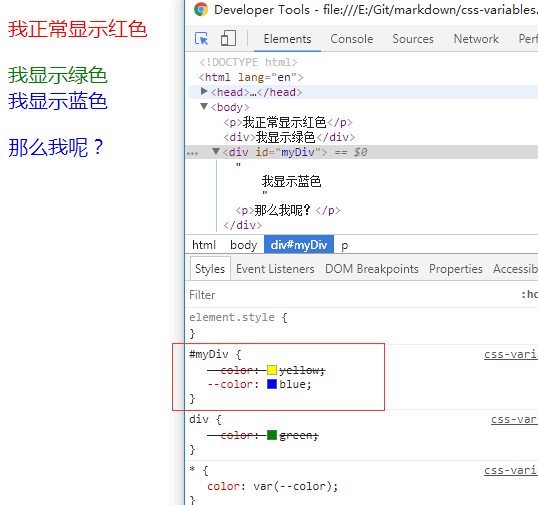Viewport: 538px width, 505px height.
Task: Click the 我显示蓝色 text node in DOM tree
Action: tap(291, 181)
